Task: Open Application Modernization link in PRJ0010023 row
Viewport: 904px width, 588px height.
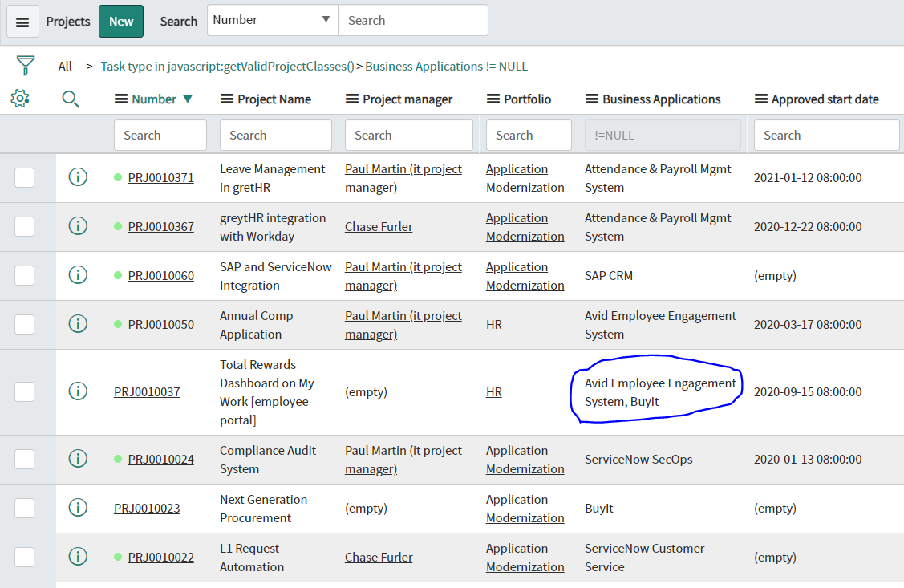Action: (x=525, y=509)
